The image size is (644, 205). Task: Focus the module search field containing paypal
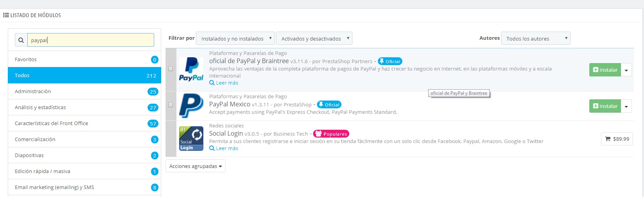[91, 40]
